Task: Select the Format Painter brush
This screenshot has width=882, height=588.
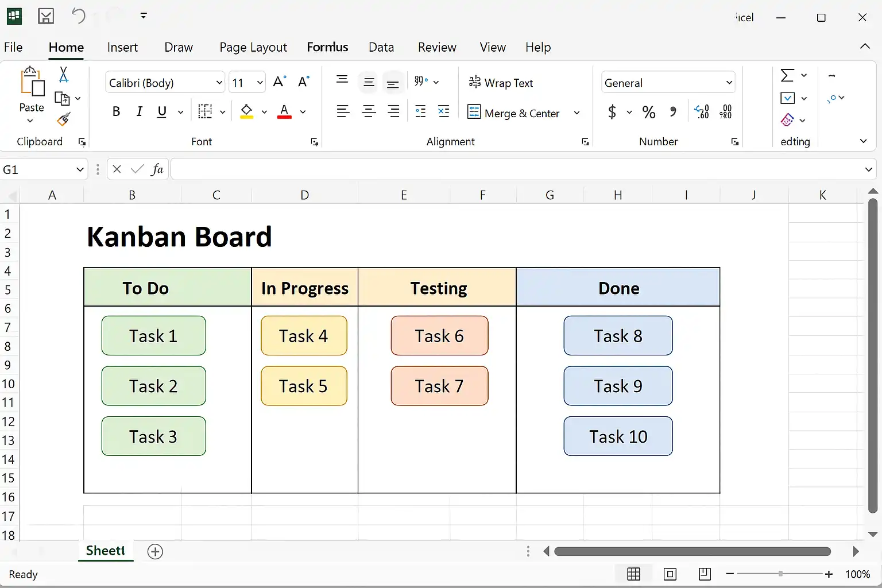Action: point(64,119)
